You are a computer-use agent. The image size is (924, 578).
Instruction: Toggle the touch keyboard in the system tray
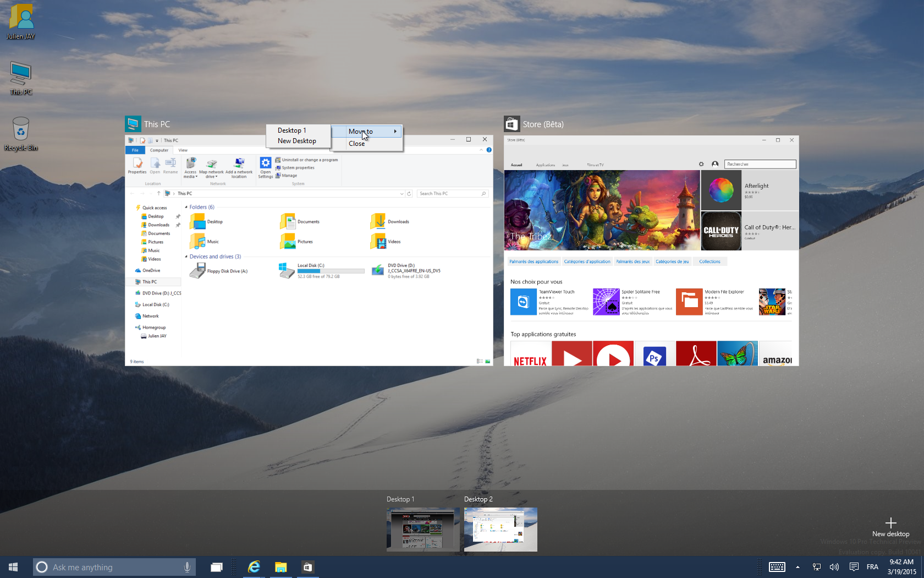777,567
